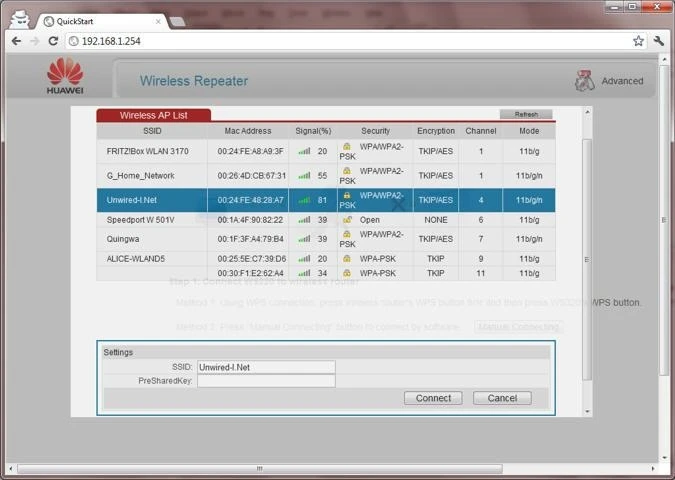675x480 pixels.
Task: Close the QuickStart tab
Action: [158, 21]
